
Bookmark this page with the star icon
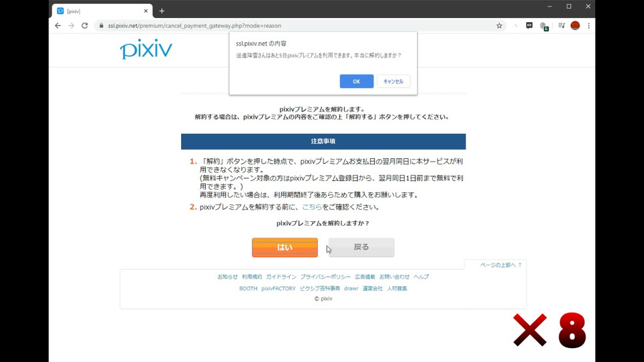499,25
